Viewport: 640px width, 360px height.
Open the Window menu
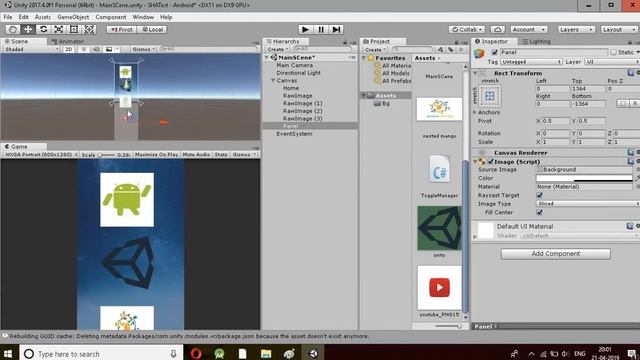[x=143, y=17]
